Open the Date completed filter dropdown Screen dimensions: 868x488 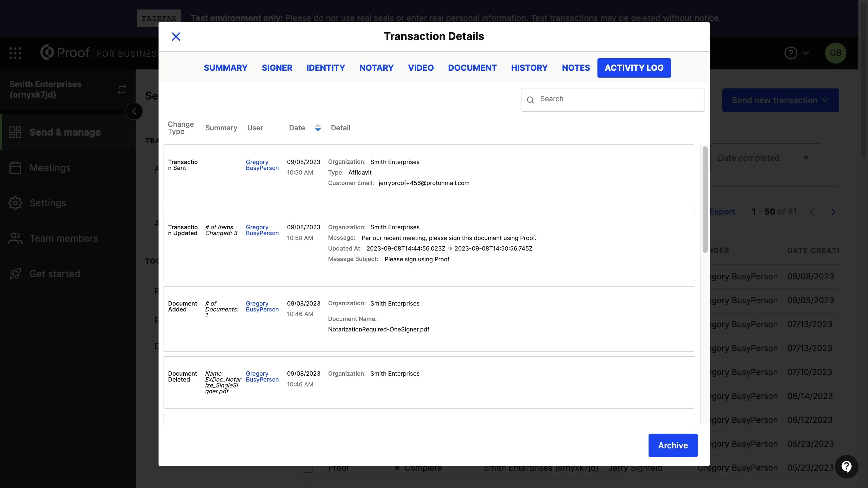(x=765, y=158)
